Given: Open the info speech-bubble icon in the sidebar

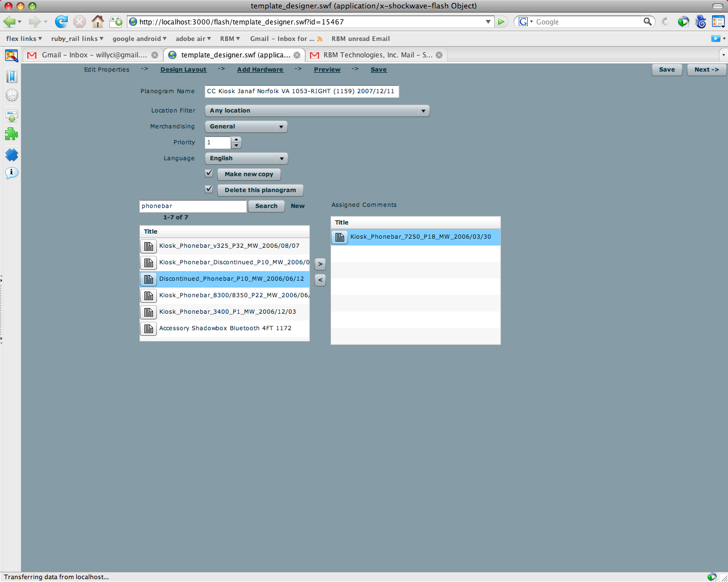Looking at the screenshot, I should click(11, 173).
